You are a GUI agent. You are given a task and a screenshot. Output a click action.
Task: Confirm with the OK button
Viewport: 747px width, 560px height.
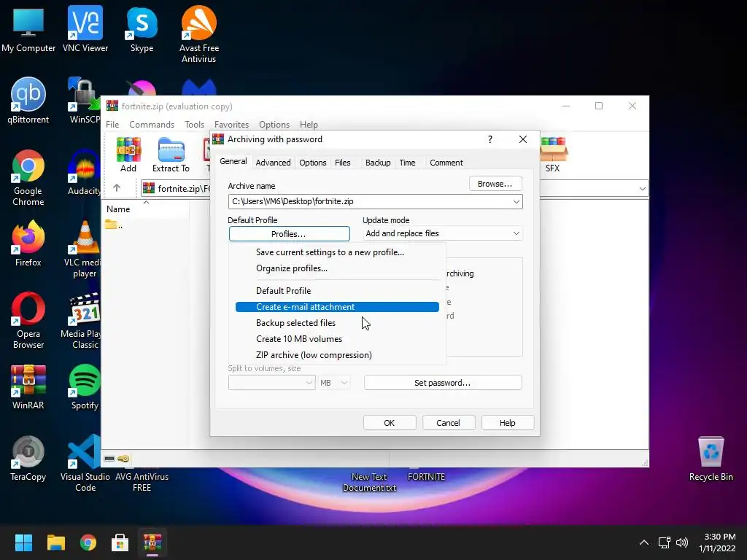(x=390, y=423)
